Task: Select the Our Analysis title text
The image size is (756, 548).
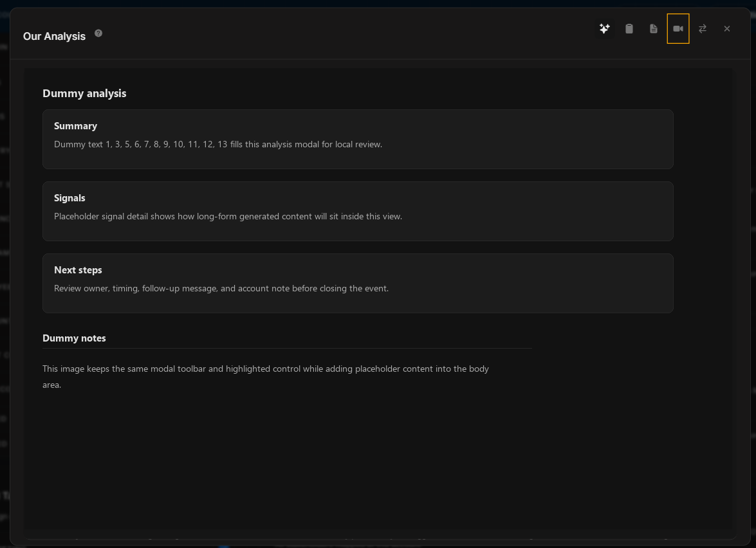Action: (54, 36)
